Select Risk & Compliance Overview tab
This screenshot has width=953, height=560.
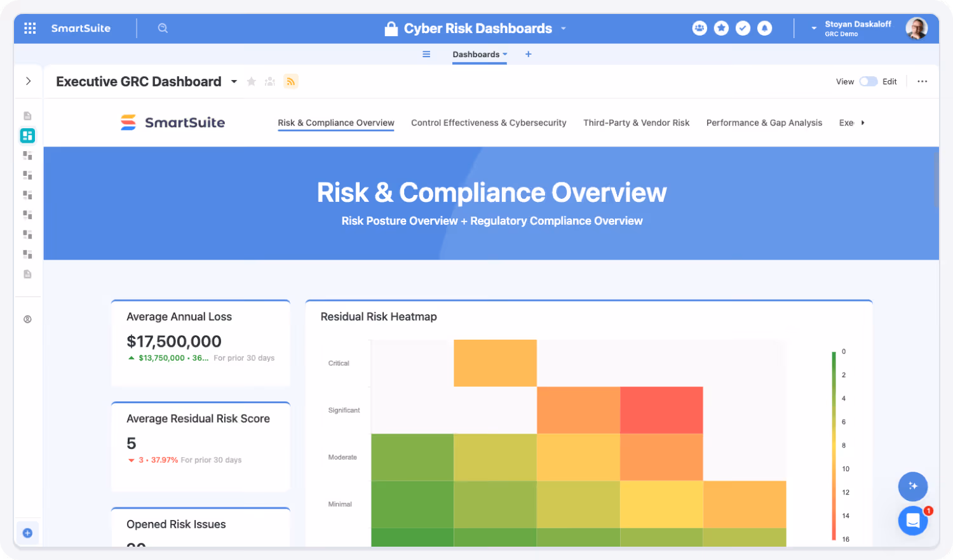click(x=336, y=123)
